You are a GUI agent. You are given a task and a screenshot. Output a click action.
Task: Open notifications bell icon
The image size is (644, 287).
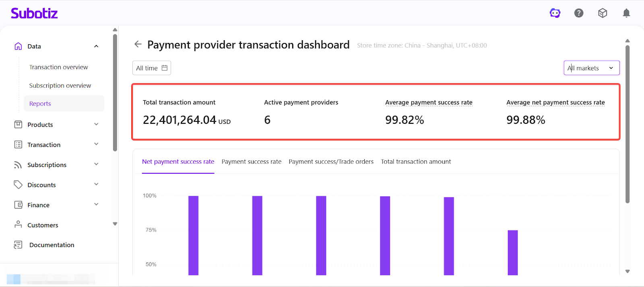tap(626, 13)
